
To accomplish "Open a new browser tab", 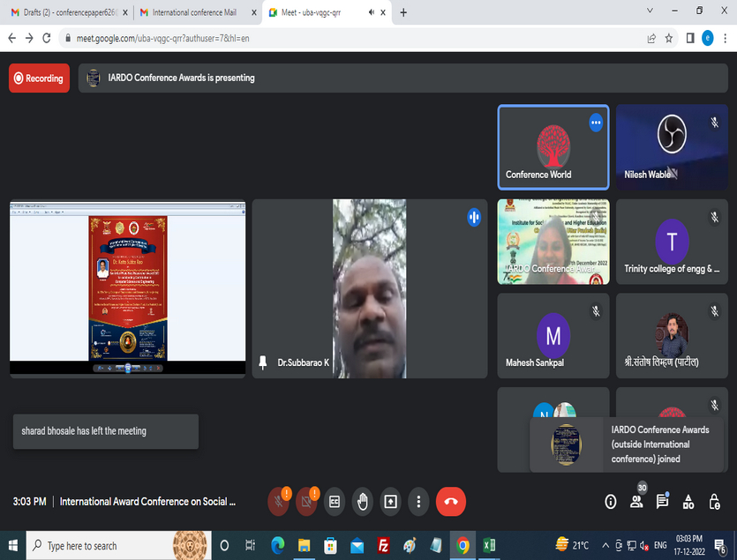I will click(x=403, y=12).
